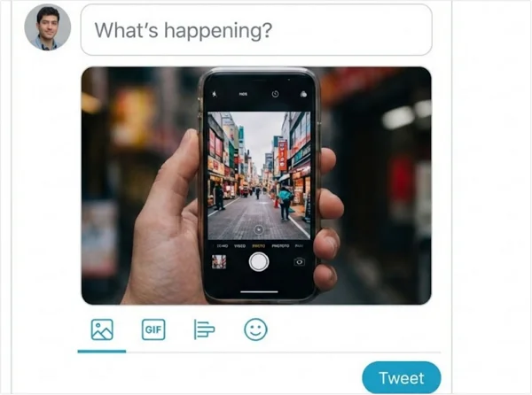
Task: Open last-photo thumbnail beside shutter button
Action: point(219,262)
